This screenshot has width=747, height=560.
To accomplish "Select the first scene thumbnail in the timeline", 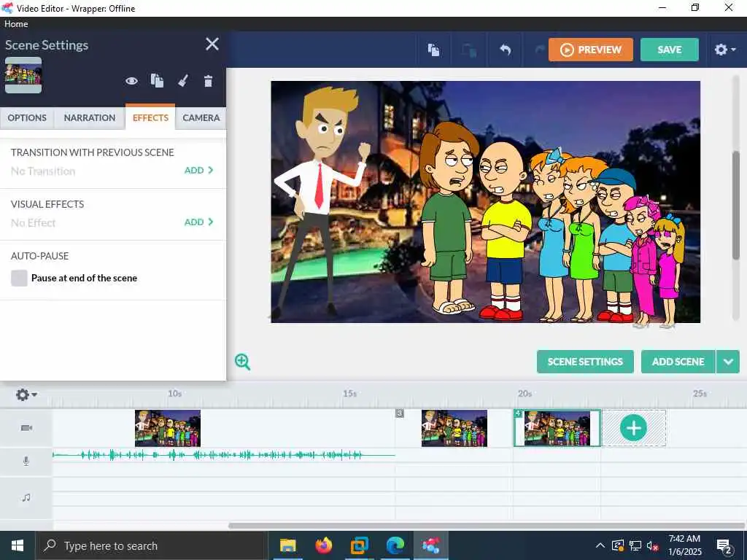I will [x=168, y=428].
